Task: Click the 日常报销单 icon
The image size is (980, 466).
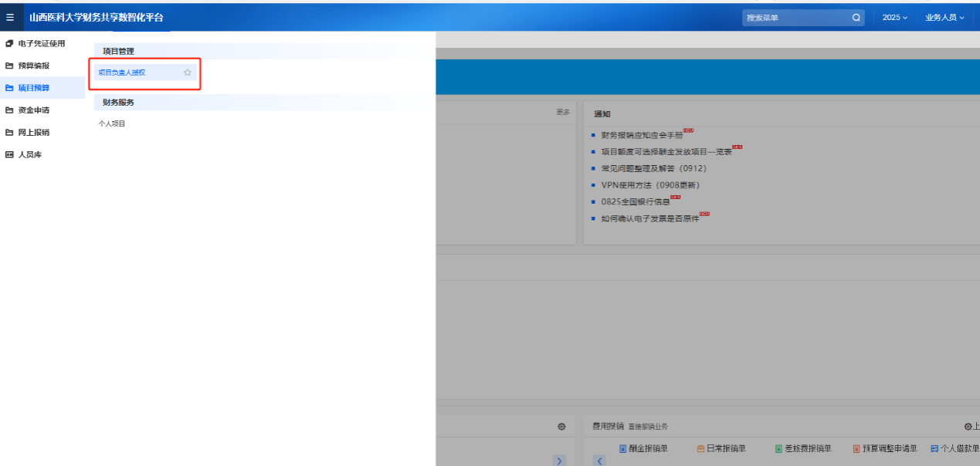Action: [700, 449]
